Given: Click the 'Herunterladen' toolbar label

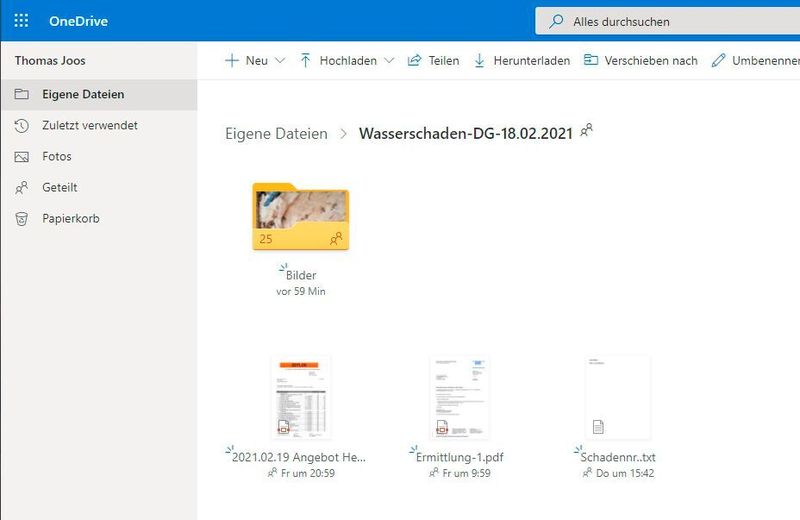Looking at the screenshot, I should click(532, 61).
